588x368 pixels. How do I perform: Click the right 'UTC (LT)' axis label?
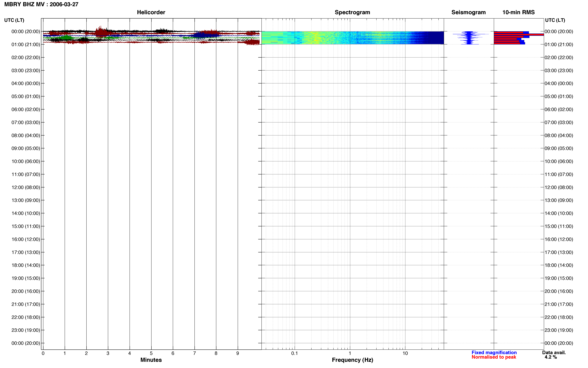(555, 20)
